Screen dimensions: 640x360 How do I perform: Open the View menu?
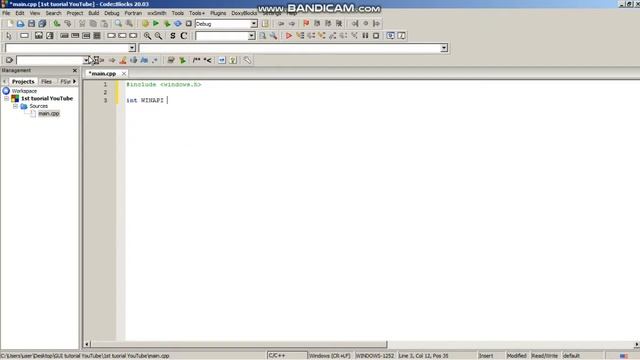tap(35, 13)
